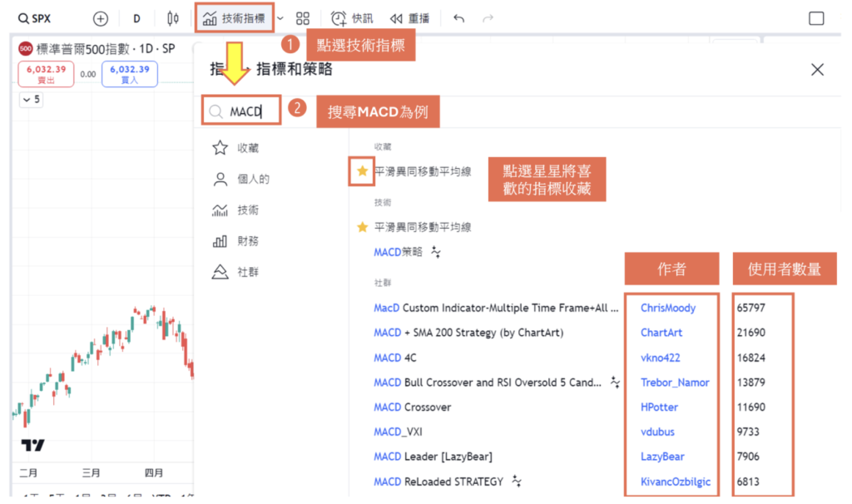Add 平滑異同移動平均線 from the 技術 section
The height and width of the screenshot is (504, 852).
click(x=423, y=227)
